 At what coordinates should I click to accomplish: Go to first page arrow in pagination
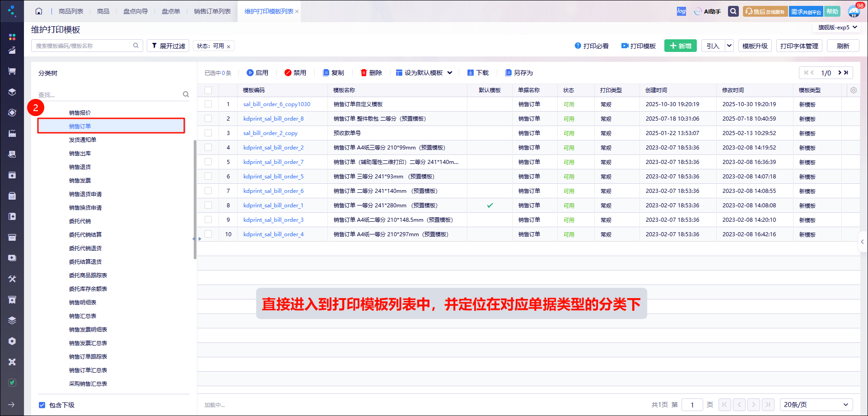[725, 405]
